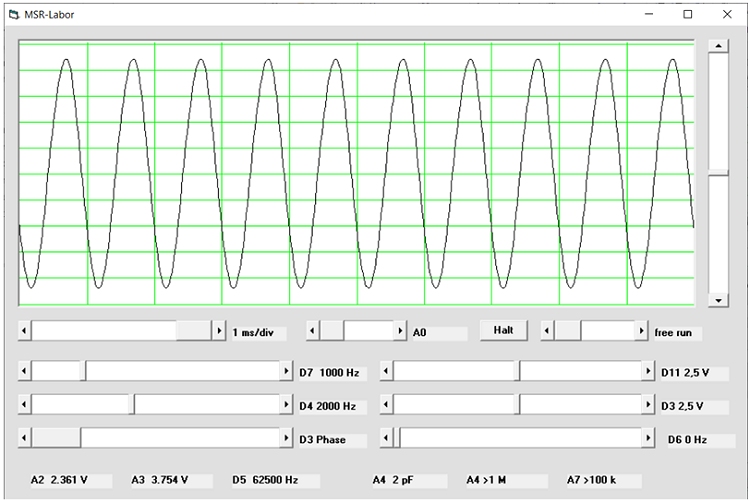Click left arrow of D11 2,5 V scrollbar

pyautogui.click(x=387, y=372)
